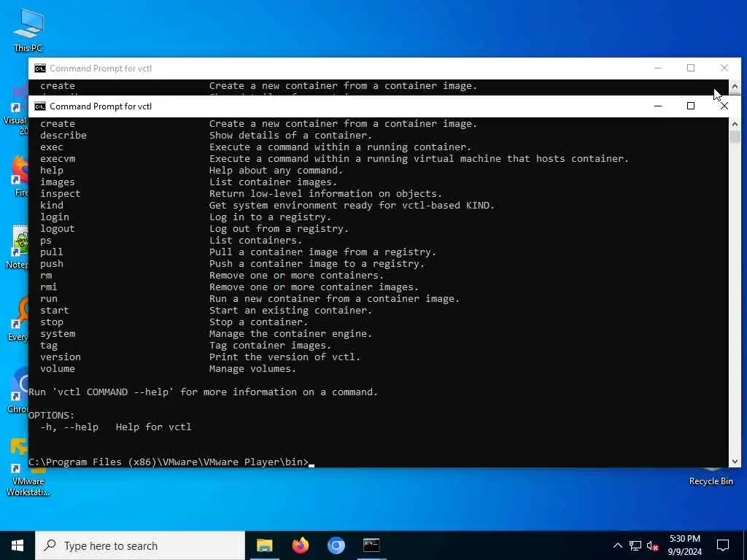747x560 pixels.
Task: Click the Windows Start button
Action: point(18,545)
